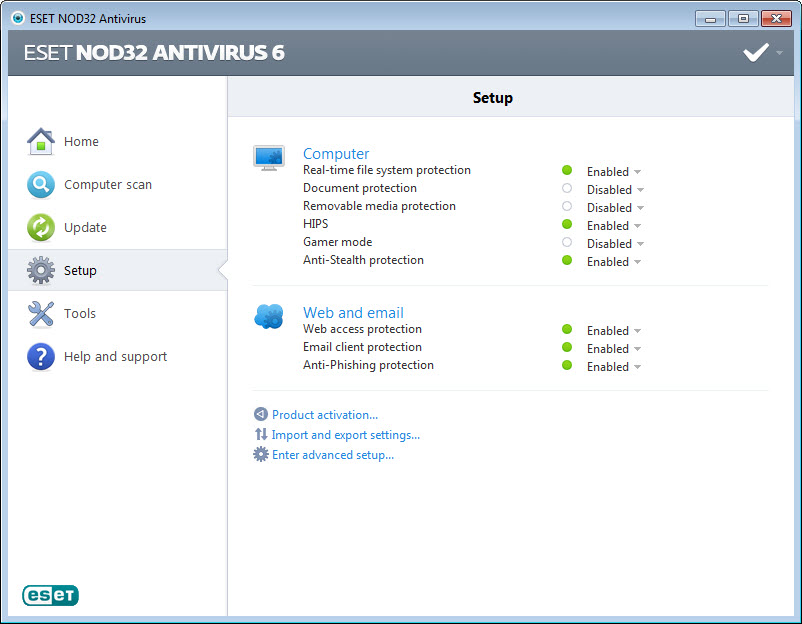Open the Computer settings heading link

point(336,153)
